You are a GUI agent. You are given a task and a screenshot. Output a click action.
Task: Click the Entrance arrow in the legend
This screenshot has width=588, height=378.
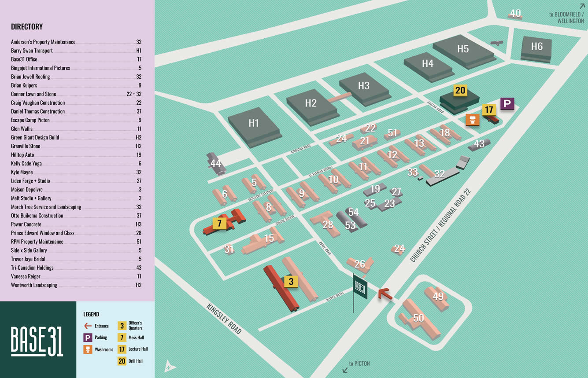click(x=88, y=326)
